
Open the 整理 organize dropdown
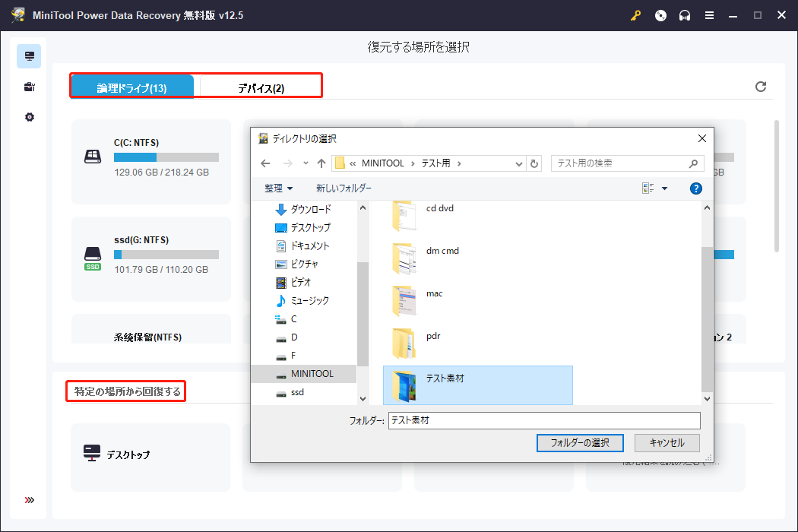coord(278,188)
